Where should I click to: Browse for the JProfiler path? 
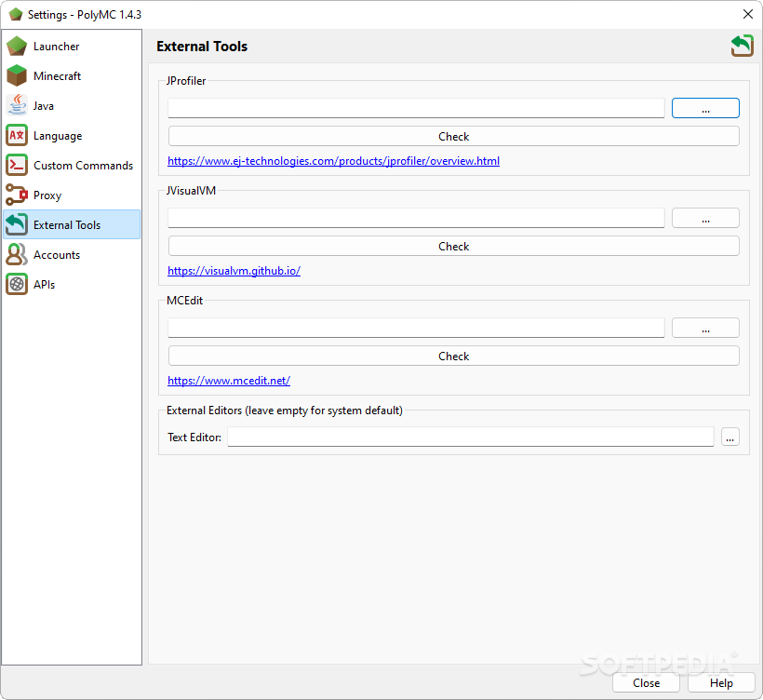pos(705,108)
